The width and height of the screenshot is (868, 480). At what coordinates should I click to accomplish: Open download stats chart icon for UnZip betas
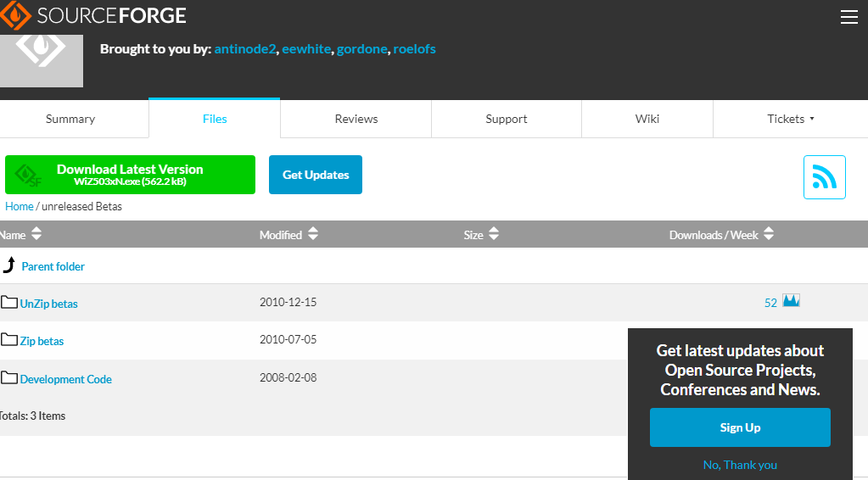click(791, 300)
